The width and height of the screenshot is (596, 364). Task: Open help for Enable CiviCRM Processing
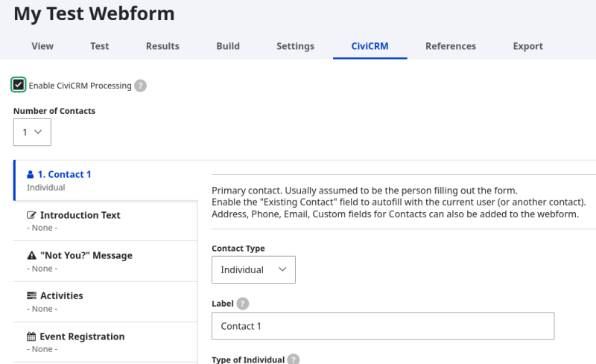coord(140,86)
